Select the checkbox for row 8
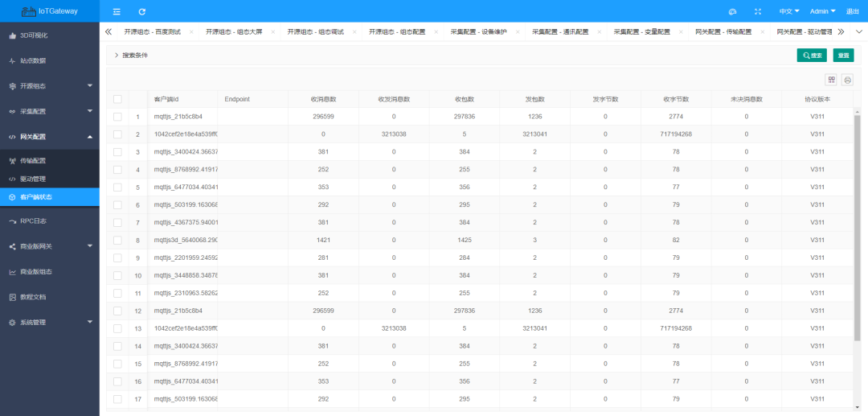Screen dimensions: 868x416 tap(117, 240)
